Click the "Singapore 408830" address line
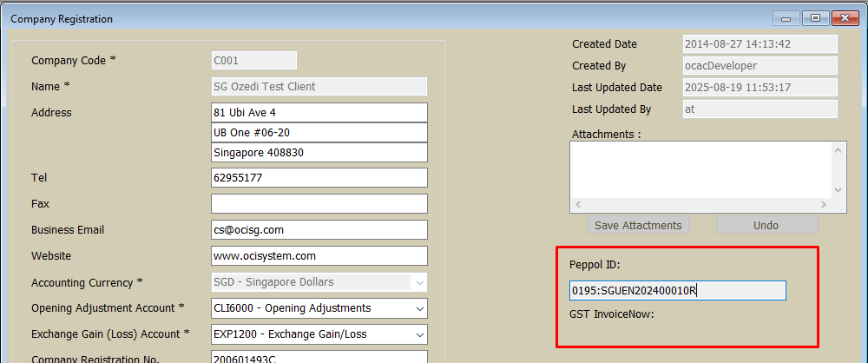The height and width of the screenshot is (363, 868). pyautogui.click(x=319, y=152)
